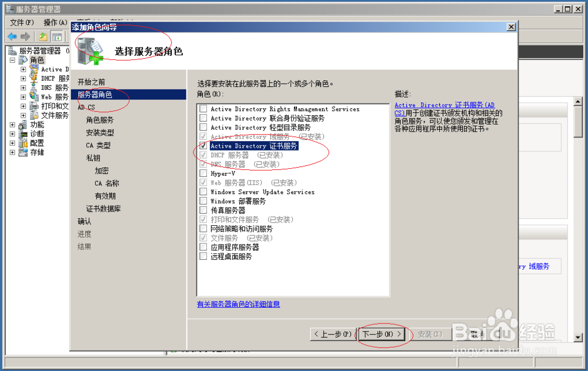Screen dimensions: 588x371
Task: Click the 配置 node icon in the tree
Action: [24, 143]
